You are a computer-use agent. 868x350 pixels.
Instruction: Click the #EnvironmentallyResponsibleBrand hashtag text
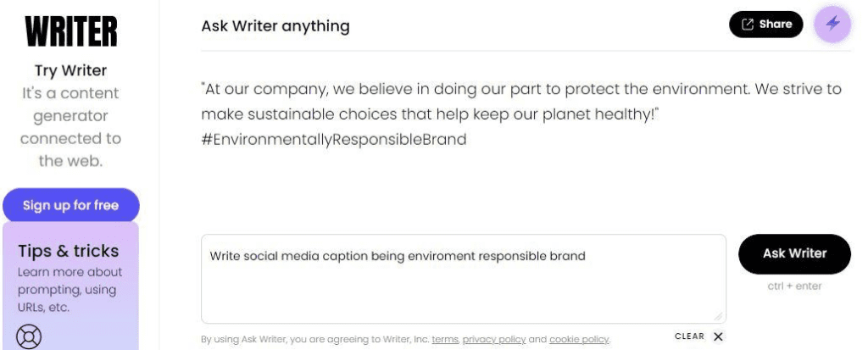334,139
